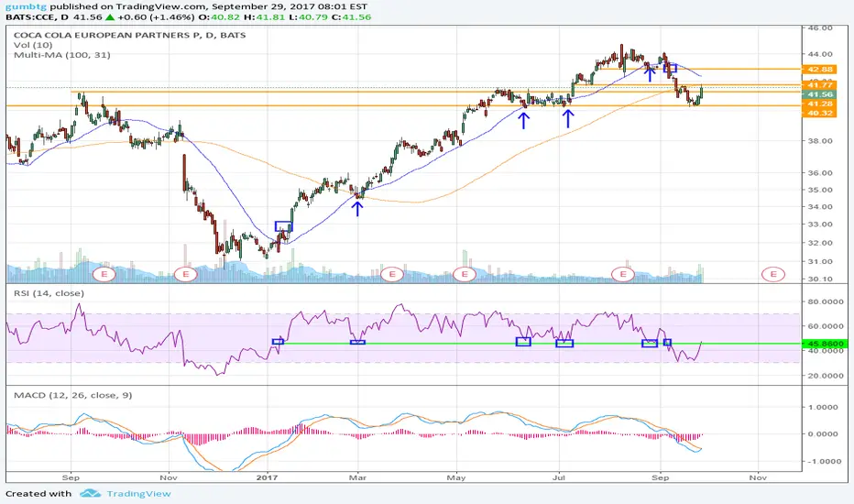Image resolution: width=854 pixels, height=504 pixels.
Task: Open the gumbtg author profile link
Action: tap(27, 6)
